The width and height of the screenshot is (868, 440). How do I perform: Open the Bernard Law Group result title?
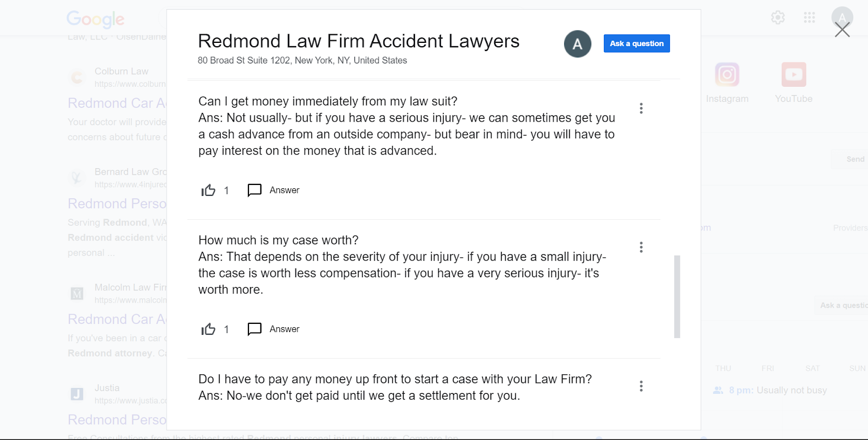coord(117,203)
